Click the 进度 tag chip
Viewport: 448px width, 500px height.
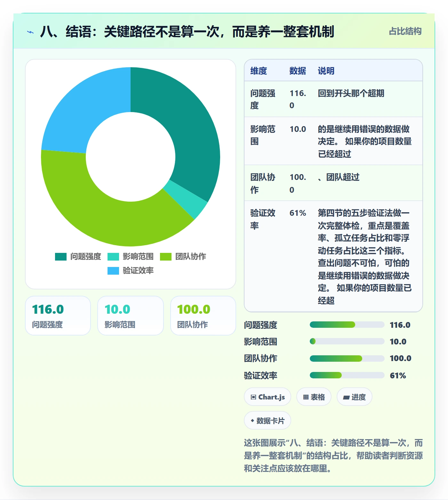[x=354, y=397]
